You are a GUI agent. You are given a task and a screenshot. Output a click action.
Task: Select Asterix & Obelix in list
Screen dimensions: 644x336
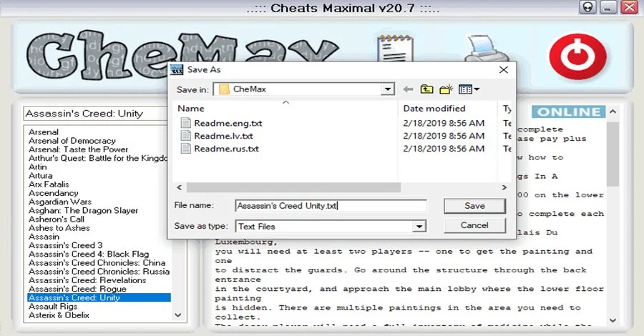(59, 315)
